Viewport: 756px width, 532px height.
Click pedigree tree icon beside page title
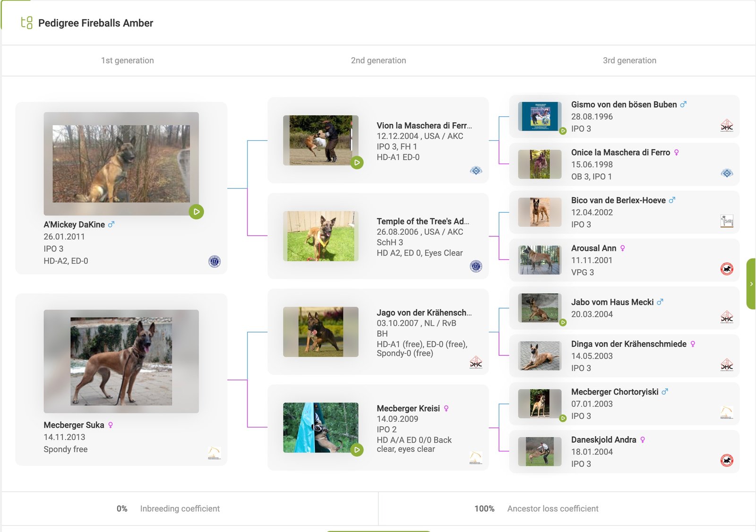click(27, 23)
